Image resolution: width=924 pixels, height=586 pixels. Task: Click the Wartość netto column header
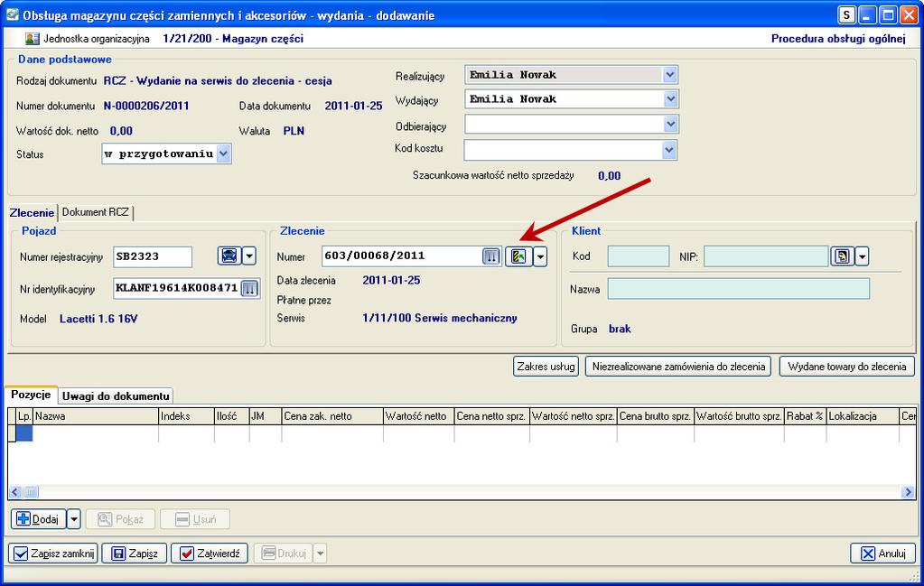[x=418, y=415]
